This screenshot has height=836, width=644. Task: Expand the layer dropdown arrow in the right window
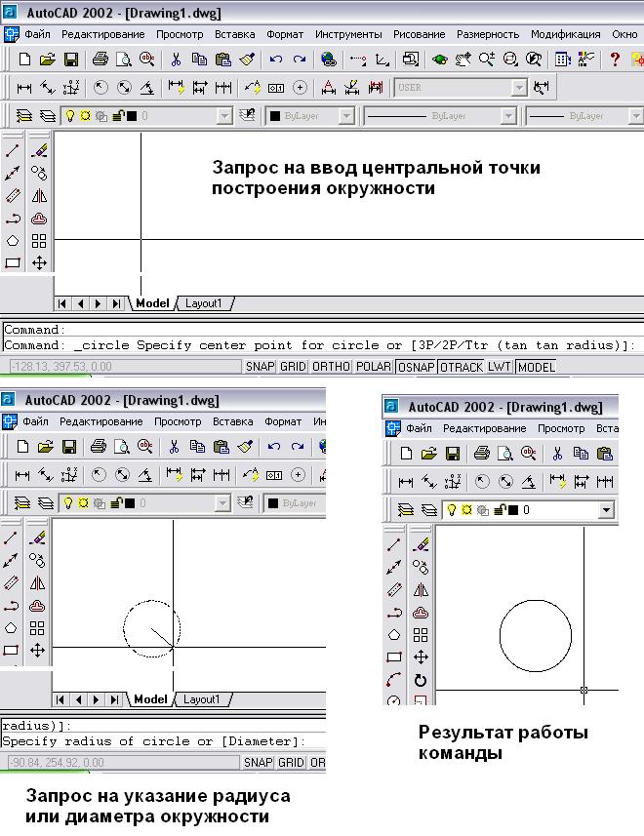(606, 510)
